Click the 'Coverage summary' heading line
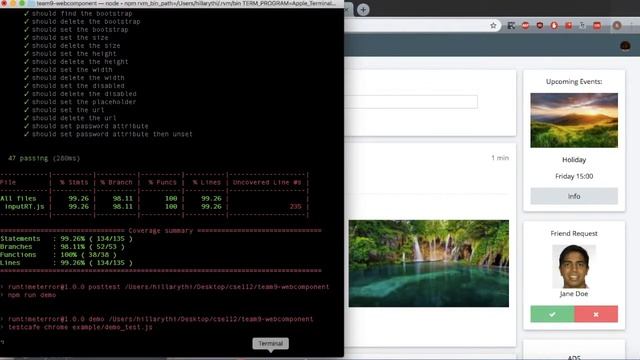This screenshot has width=640, height=360. click(160, 231)
